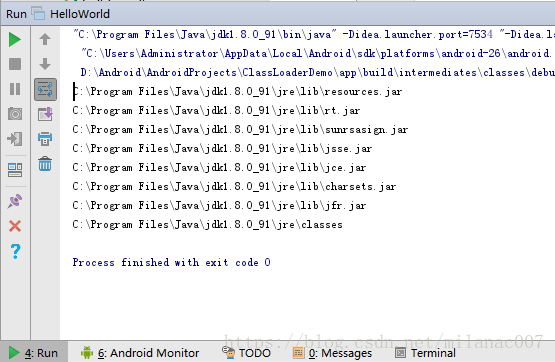Stop the running process
Screen dimensions: 555x362
[x=15, y=64]
